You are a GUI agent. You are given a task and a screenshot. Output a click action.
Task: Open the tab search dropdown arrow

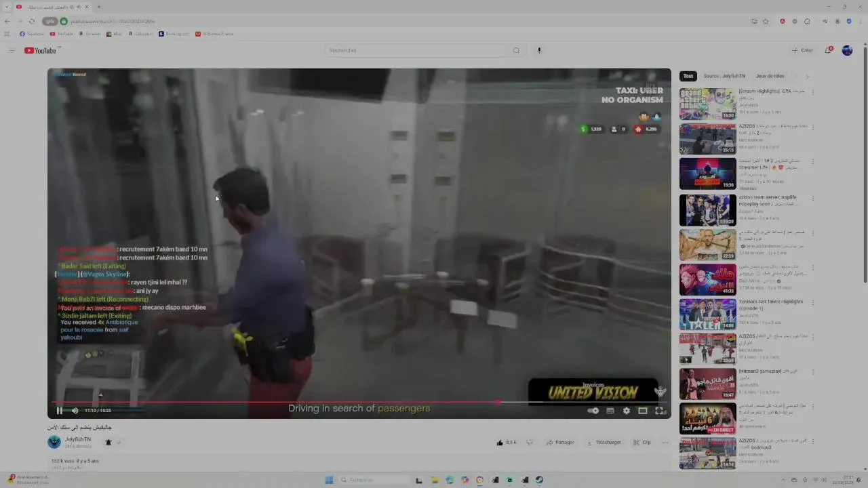6,7
